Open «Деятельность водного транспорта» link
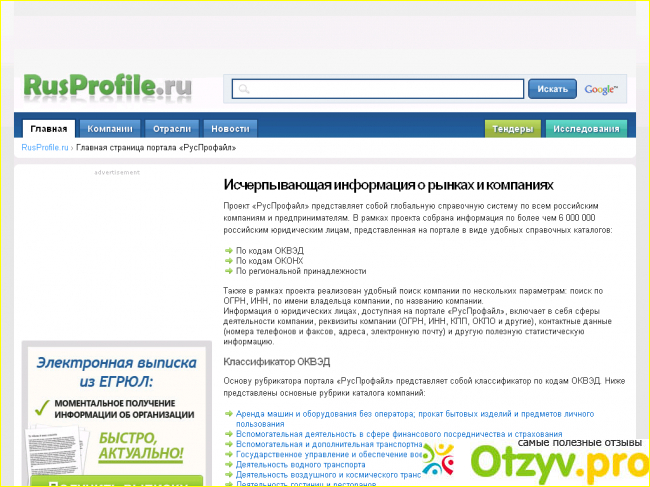This screenshot has height=487, width=650. 299,464
